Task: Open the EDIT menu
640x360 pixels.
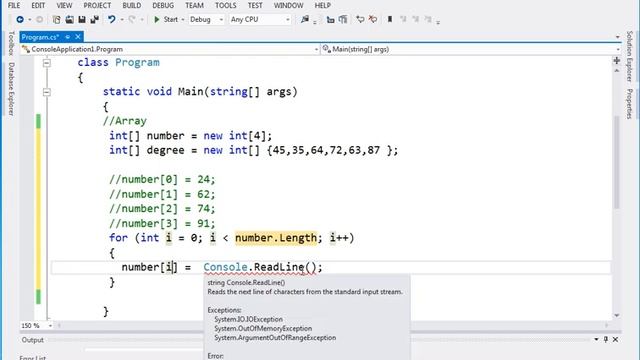Action: (38, 5)
